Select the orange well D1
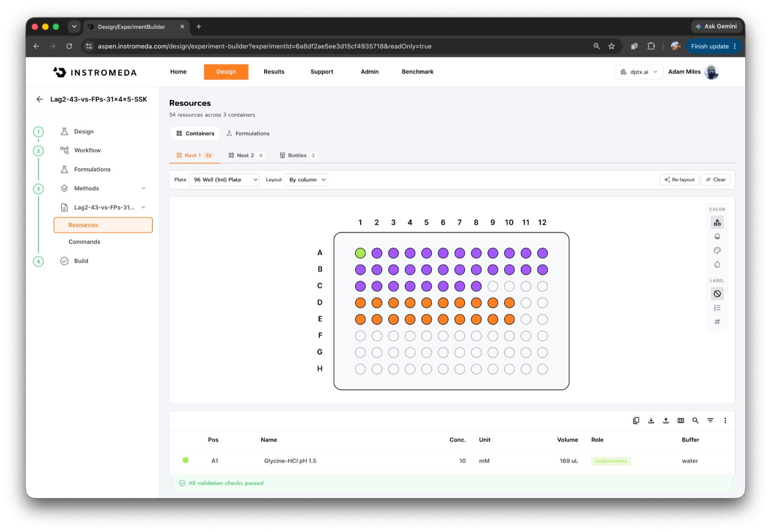The image size is (771, 532). (360, 303)
